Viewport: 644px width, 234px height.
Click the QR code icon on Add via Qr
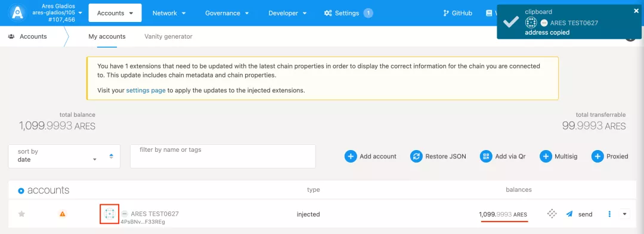pyautogui.click(x=487, y=156)
